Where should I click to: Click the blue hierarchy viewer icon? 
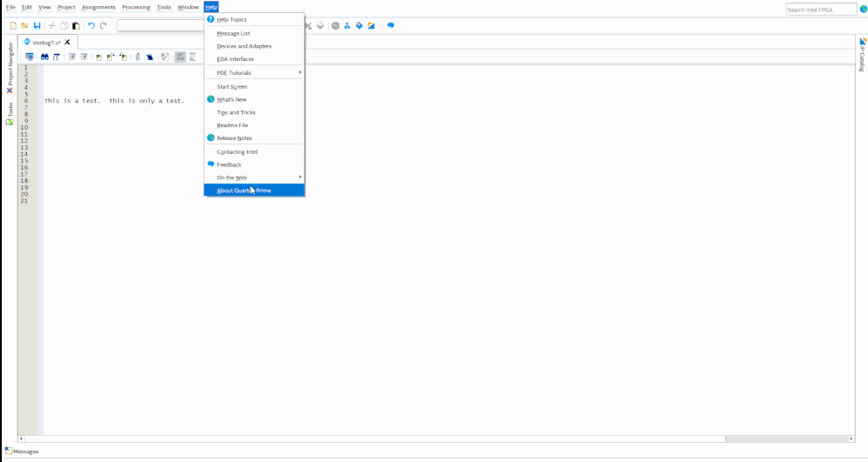click(347, 25)
